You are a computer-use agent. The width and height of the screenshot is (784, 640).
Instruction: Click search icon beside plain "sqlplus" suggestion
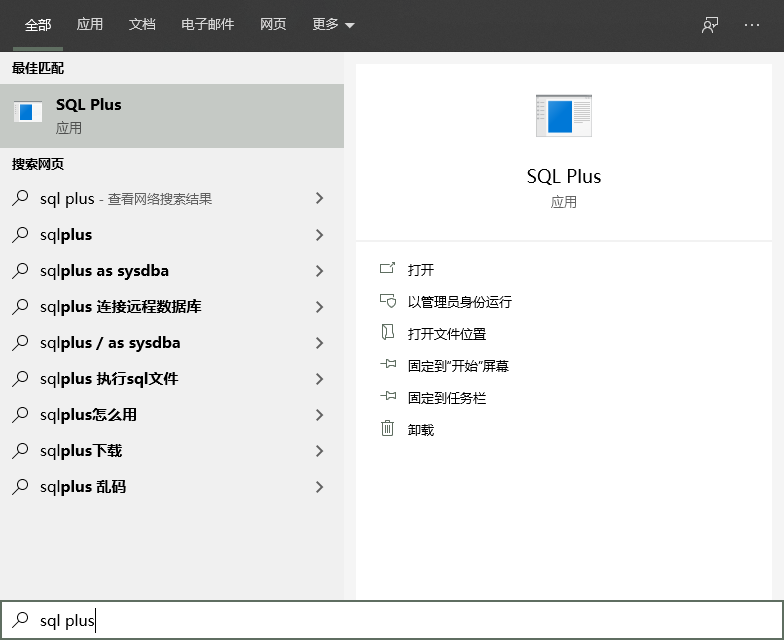tap(20, 234)
